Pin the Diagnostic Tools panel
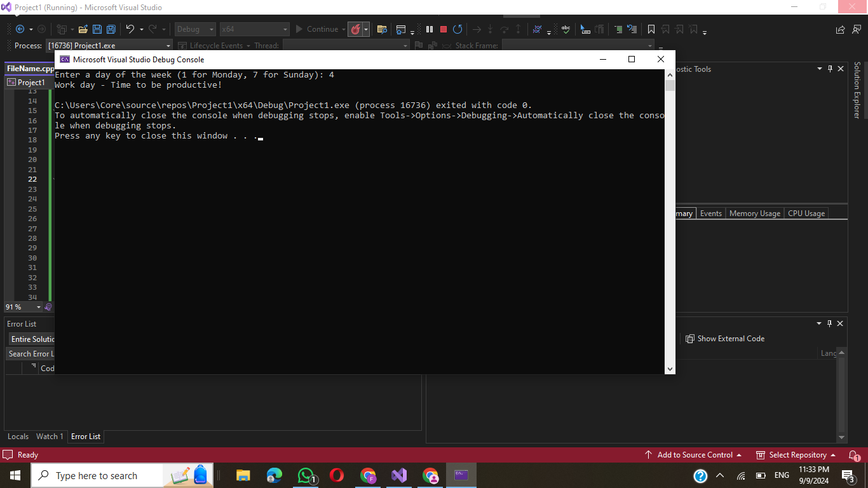Screen dimensions: 868x488 tap(830, 69)
